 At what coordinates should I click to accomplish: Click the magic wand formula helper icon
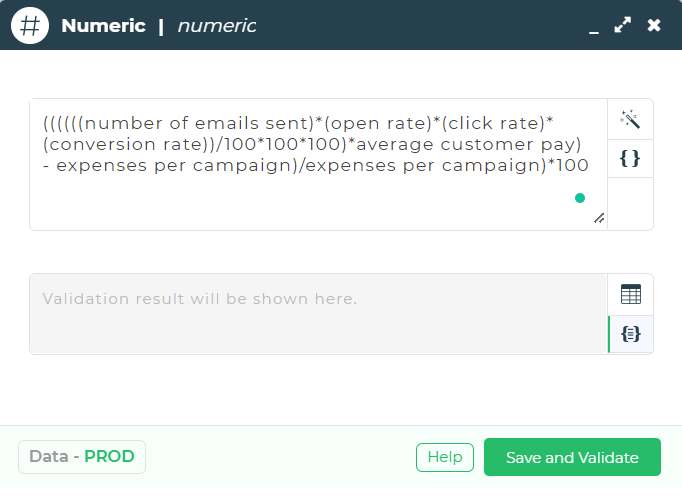click(x=630, y=119)
